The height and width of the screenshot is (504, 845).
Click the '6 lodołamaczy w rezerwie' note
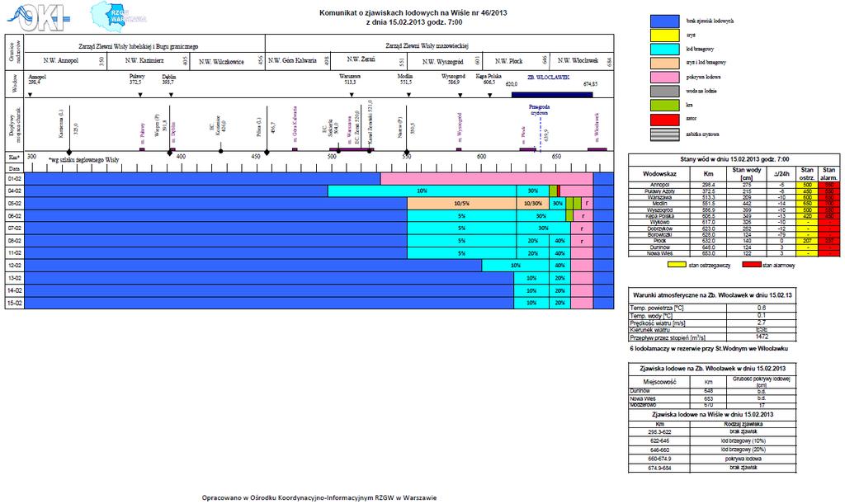[x=709, y=348]
